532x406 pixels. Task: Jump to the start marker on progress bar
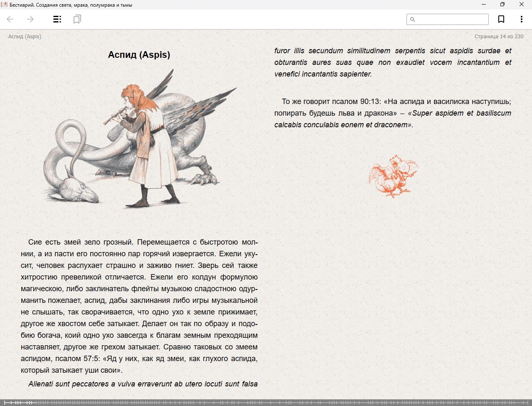[x=5, y=402]
